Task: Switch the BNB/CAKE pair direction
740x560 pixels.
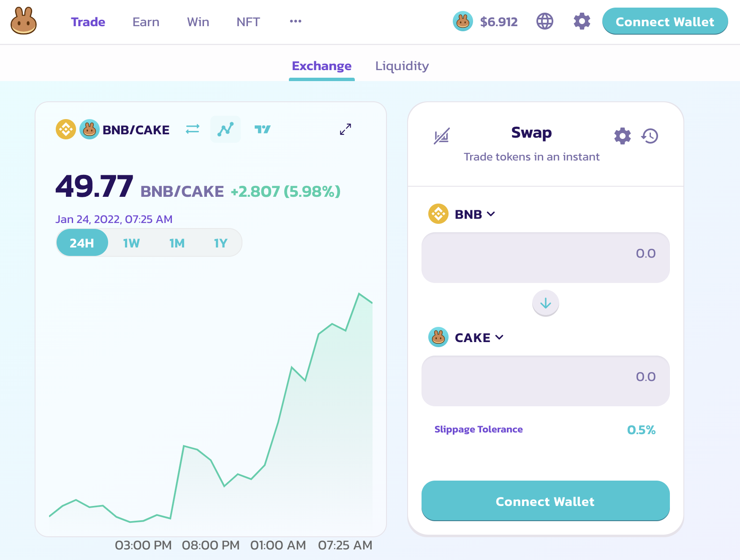Action: (193, 129)
